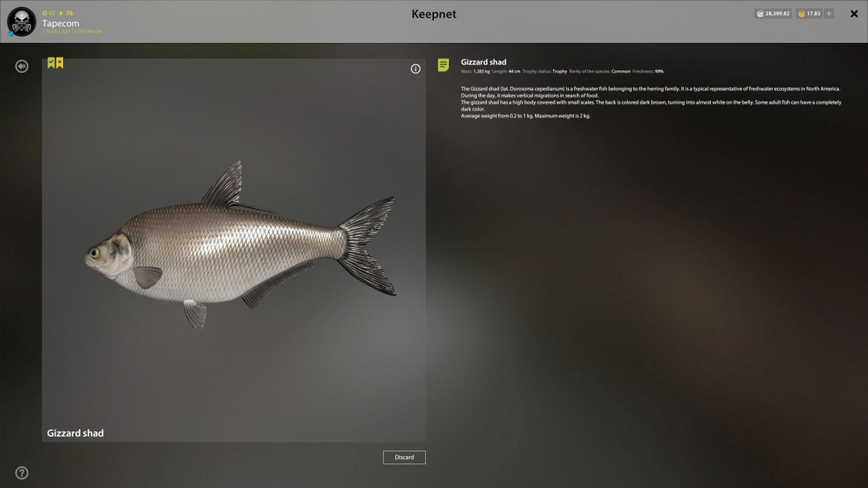This screenshot has width=868, height=488.
Task: Click the Gizzard shad fish image
Action: [x=240, y=246]
